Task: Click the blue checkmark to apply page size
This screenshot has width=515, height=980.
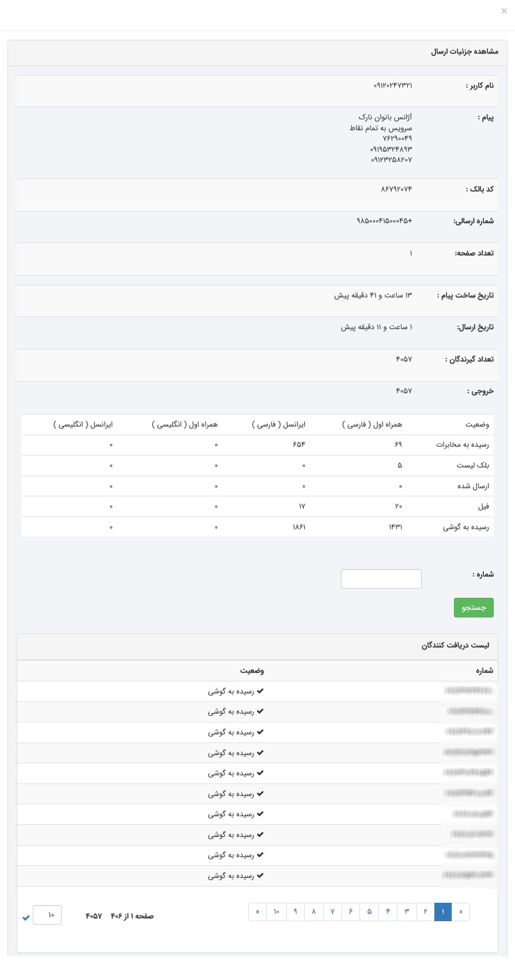Action: 26,918
